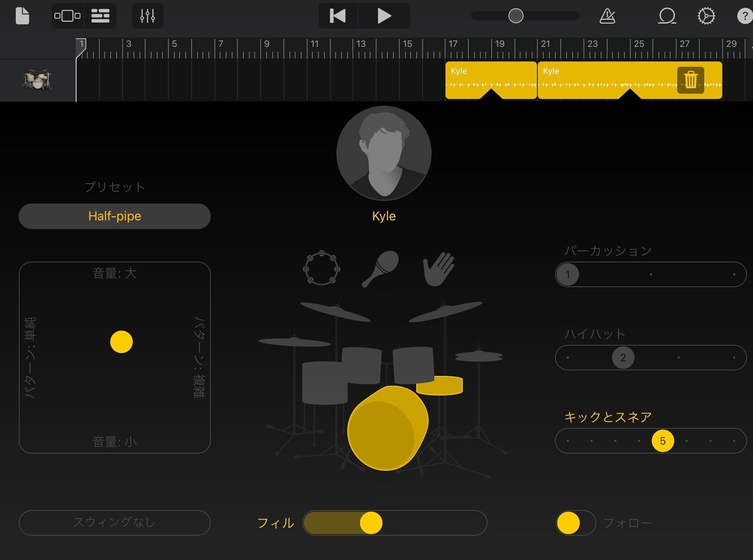Select the first Kyle drummer region

(491, 80)
